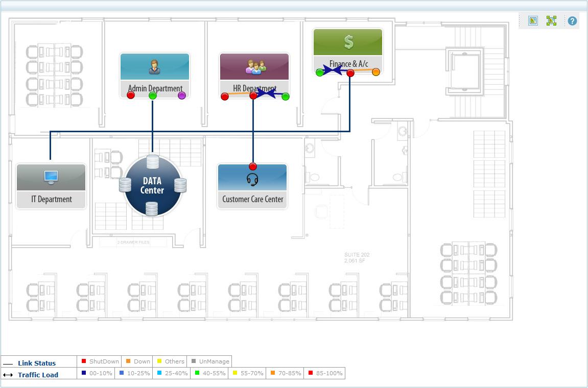The width and height of the screenshot is (588, 388).
Task: Click the 40-55% green traffic load swatch
Action: point(197,373)
